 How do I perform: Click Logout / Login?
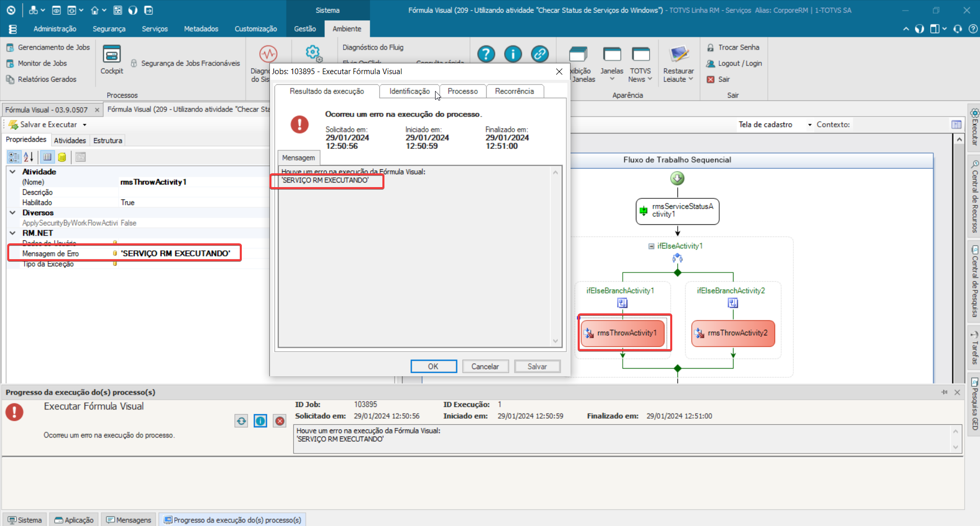(734, 63)
